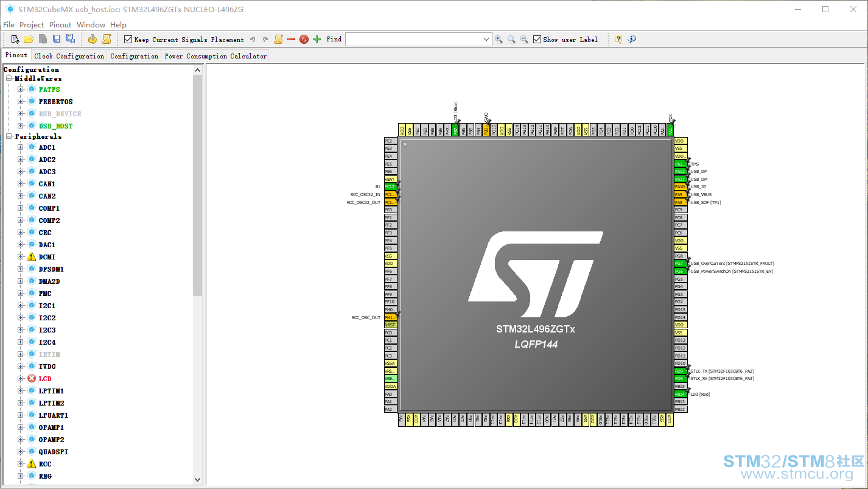The height and width of the screenshot is (489, 868).
Task: Open the Help menu
Action: [x=119, y=25]
